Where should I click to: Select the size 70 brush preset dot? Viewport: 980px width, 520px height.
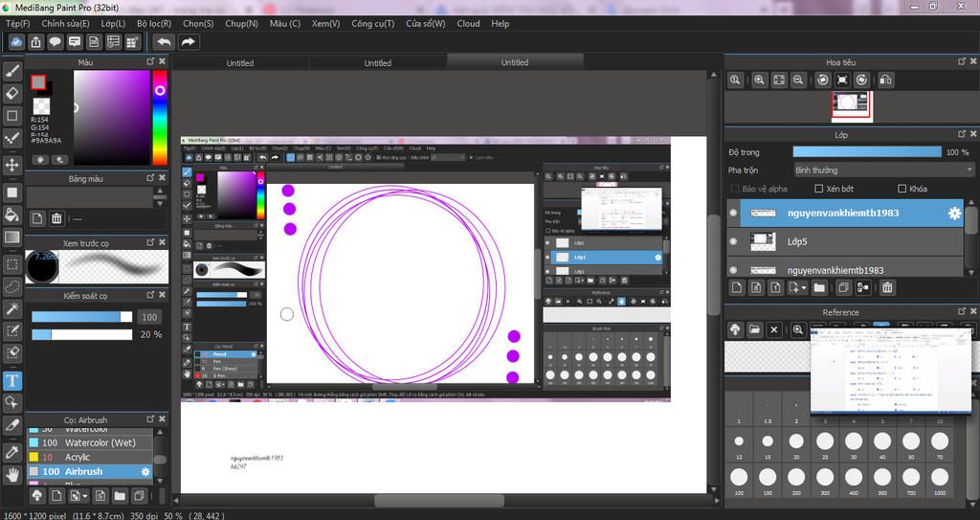pyautogui.click(x=940, y=441)
